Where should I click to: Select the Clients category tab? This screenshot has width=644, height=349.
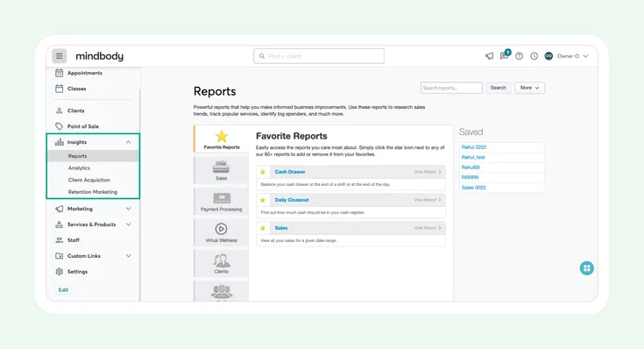222,263
